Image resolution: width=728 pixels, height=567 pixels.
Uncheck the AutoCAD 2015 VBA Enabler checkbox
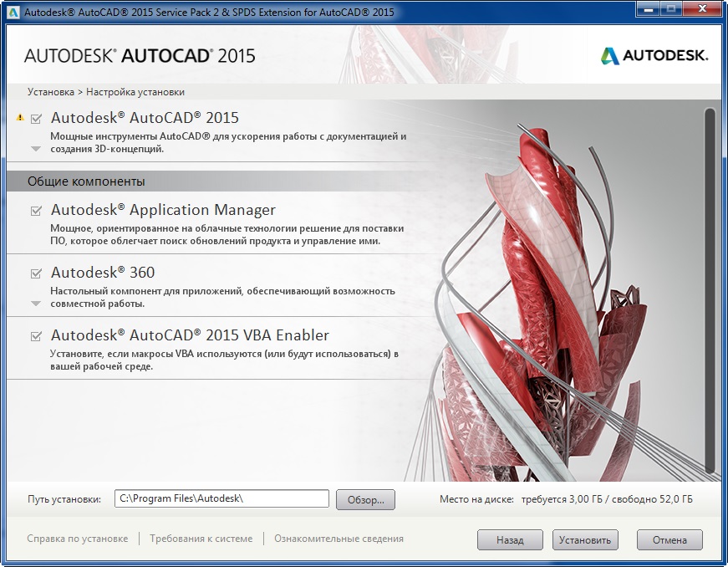(36, 336)
